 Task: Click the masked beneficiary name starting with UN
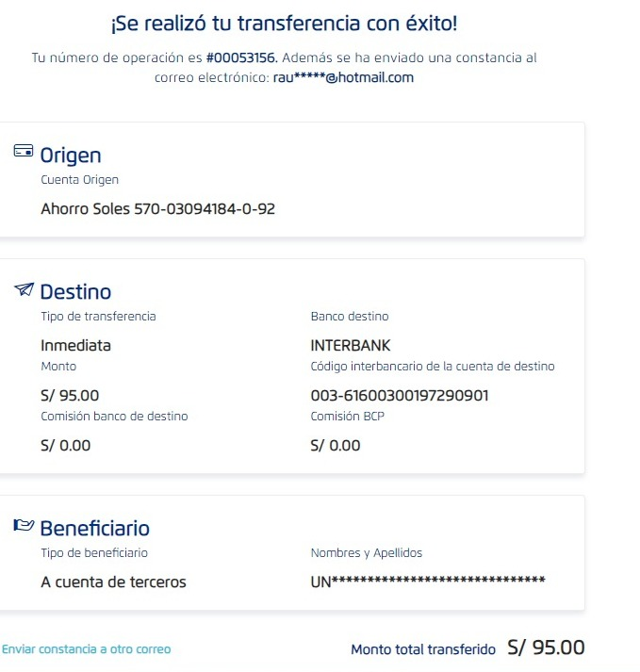pos(428,582)
